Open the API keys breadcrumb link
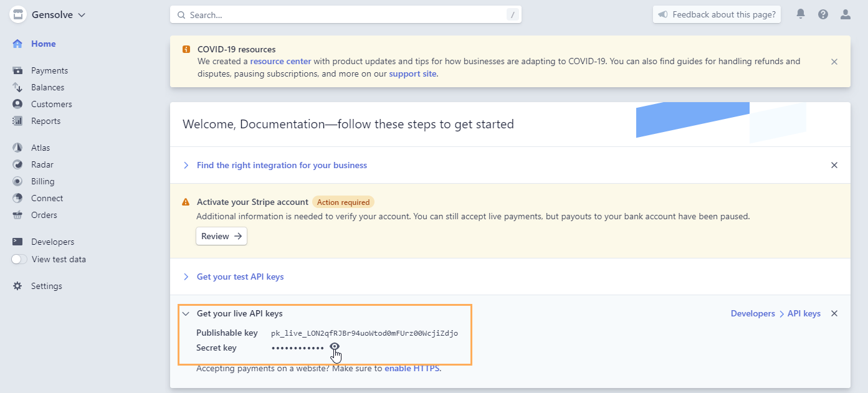Image resolution: width=868 pixels, height=393 pixels. click(x=804, y=313)
